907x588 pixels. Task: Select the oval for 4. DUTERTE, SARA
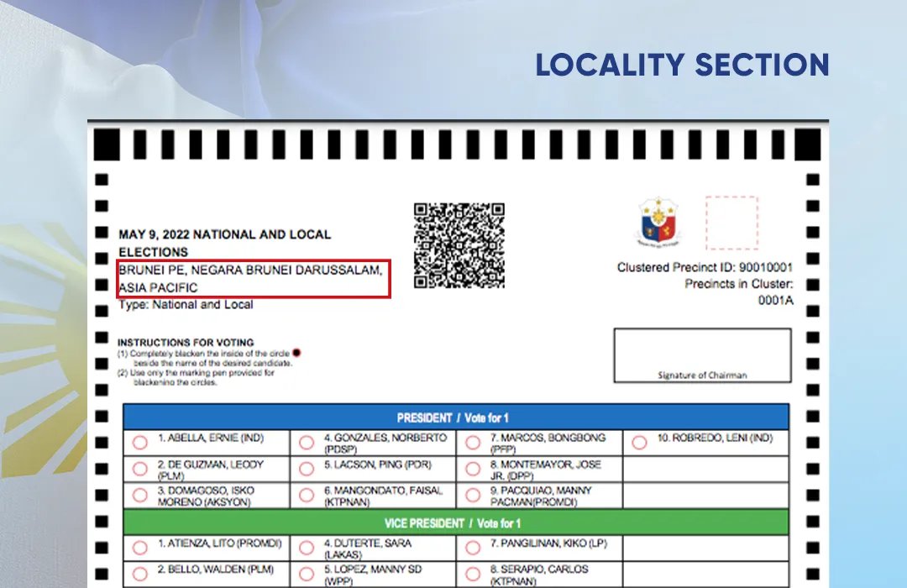click(x=307, y=548)
